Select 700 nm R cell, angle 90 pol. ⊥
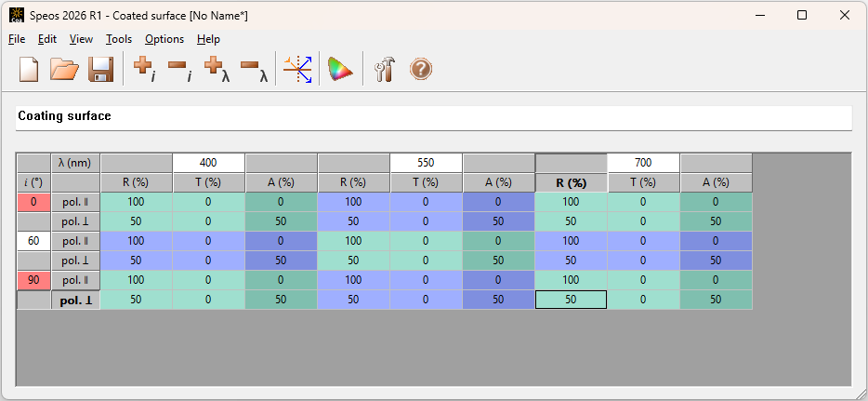This screenshot has height=401, width=868. [572, 300]
